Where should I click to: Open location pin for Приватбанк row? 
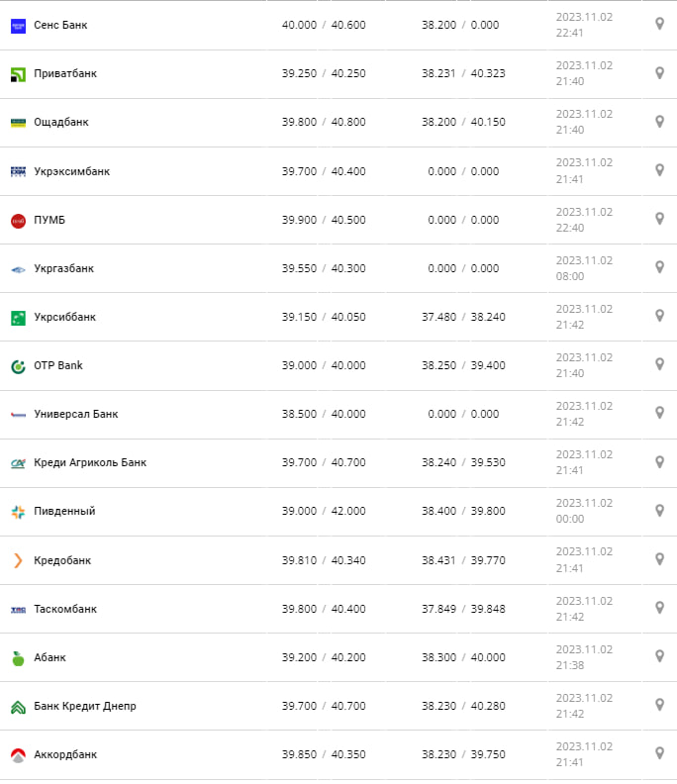(659, 73)
